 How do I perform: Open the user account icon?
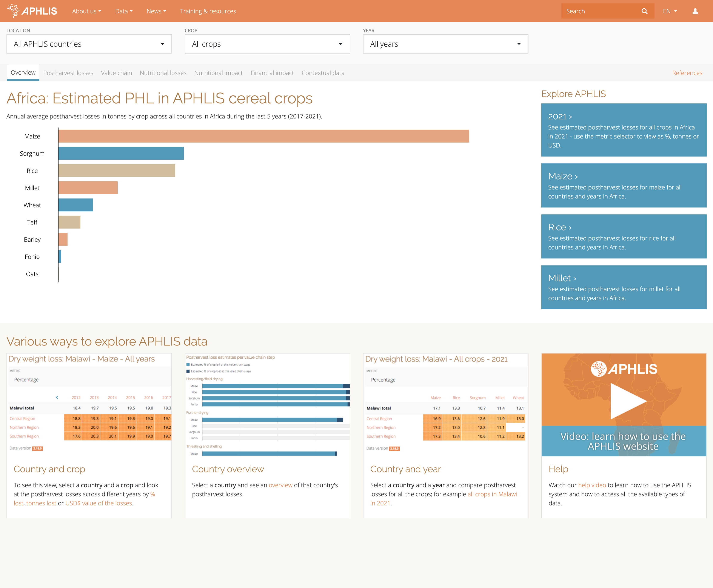coord(695,11)
